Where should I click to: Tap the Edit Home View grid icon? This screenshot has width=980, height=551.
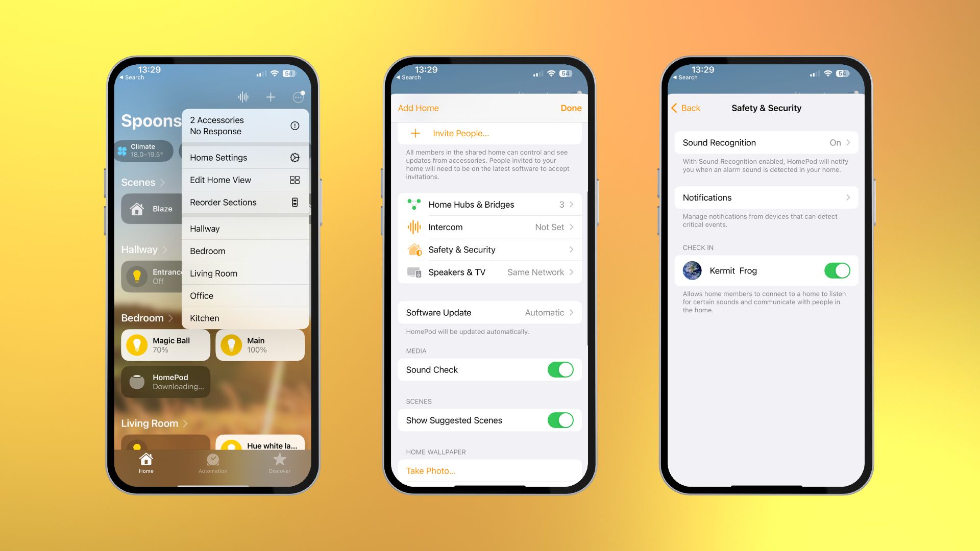point(293,179)
